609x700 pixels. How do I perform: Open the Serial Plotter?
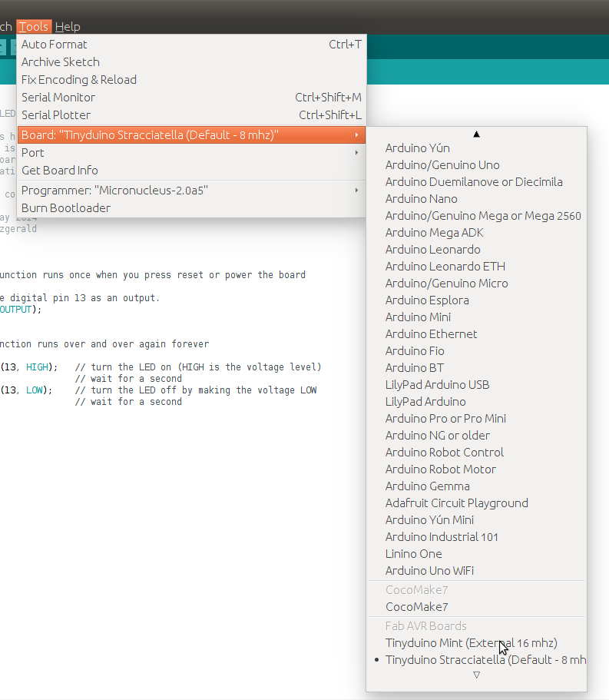point(192,115)
